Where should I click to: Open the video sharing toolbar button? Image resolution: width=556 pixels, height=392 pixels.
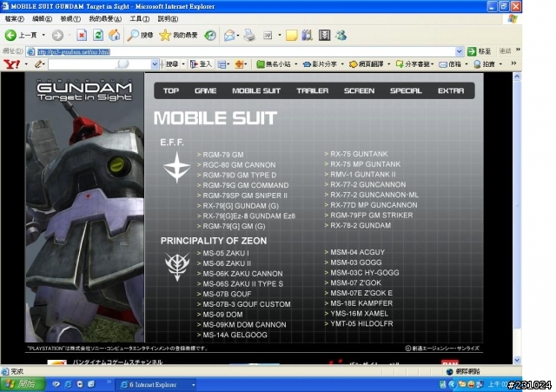pos(320,64)
